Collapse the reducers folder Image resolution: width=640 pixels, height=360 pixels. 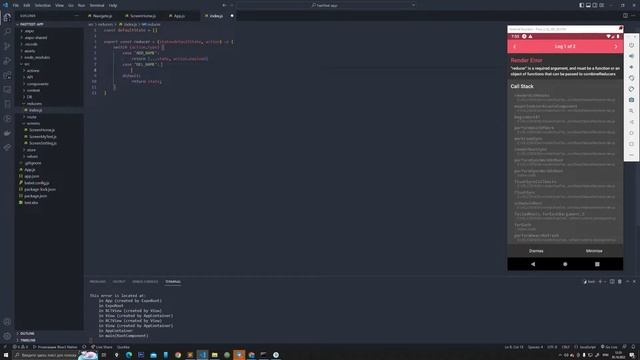click(x=34, y=104)
